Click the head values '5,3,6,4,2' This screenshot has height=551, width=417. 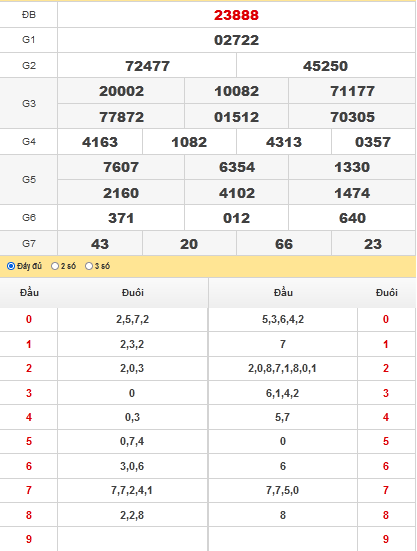283,319
